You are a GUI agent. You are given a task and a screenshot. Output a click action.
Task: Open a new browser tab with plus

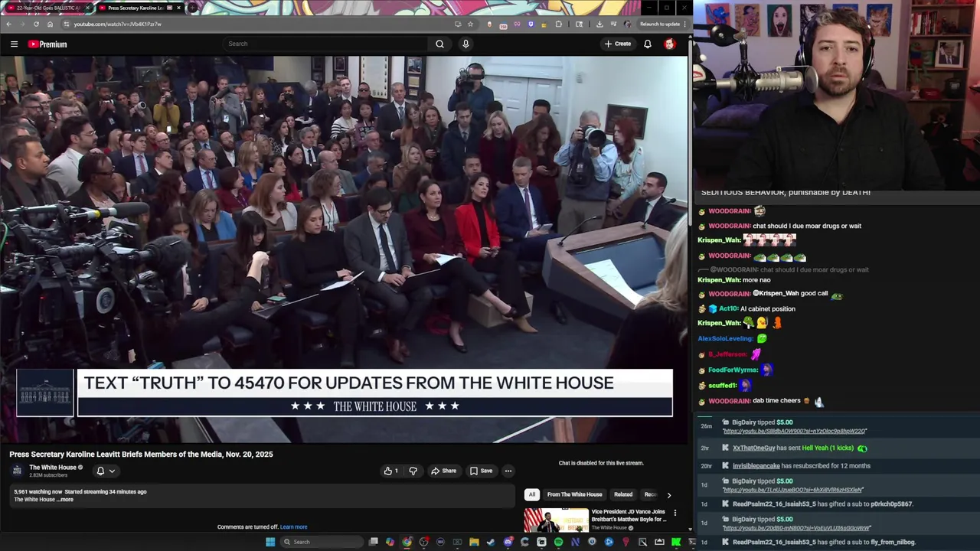pos(192,8)
